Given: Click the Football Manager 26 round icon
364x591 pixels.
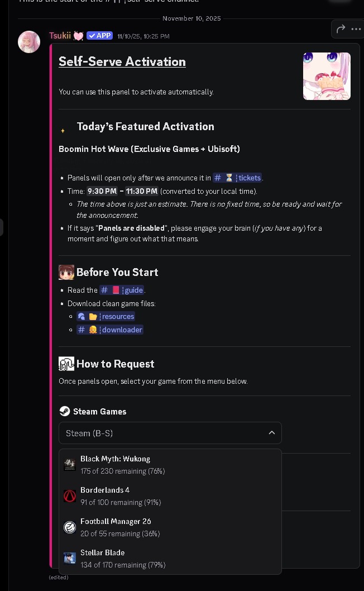Looking at the screenshot, I should pos(70,527).
